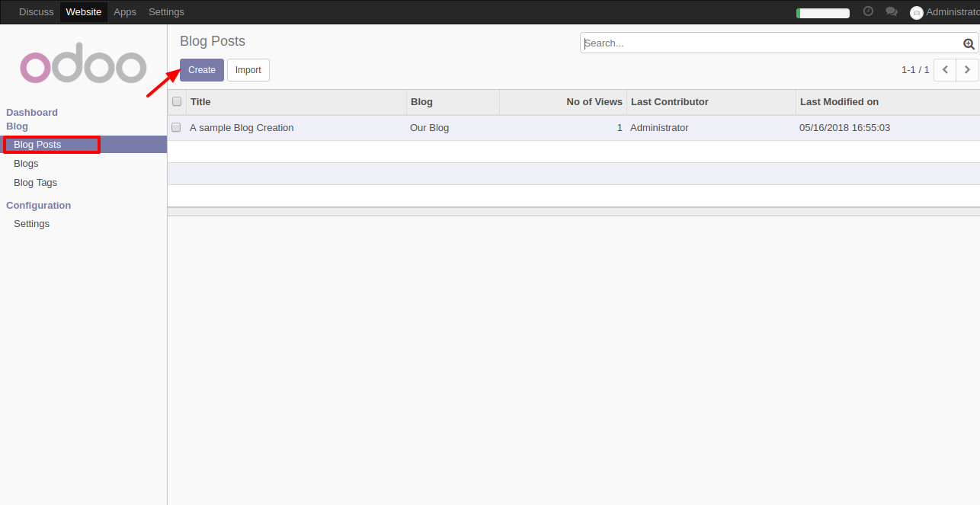Open the conversations chat icon
Viewport: 980px width, 505px height.
(891, 11)
